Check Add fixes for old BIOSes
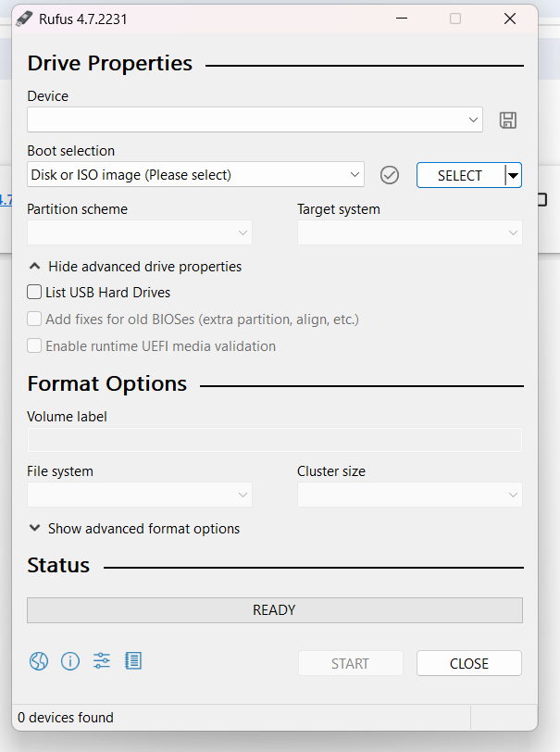 click(34, 319)
